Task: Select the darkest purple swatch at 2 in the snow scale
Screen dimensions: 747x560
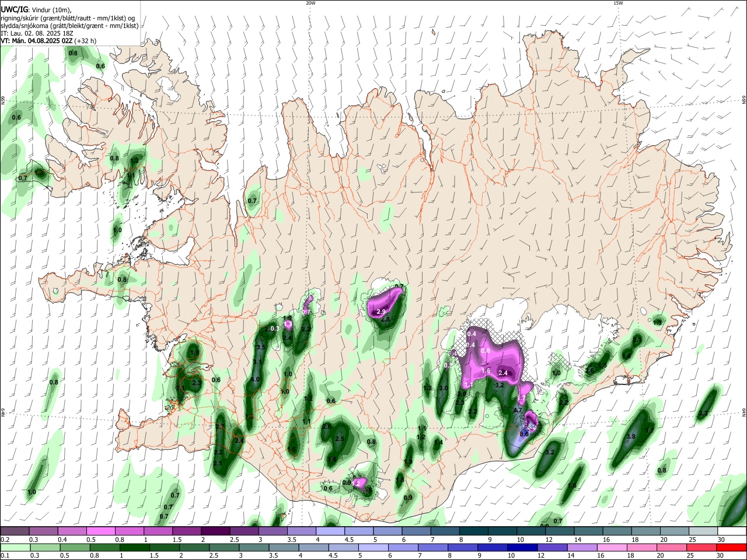Action: pos(215,531)
